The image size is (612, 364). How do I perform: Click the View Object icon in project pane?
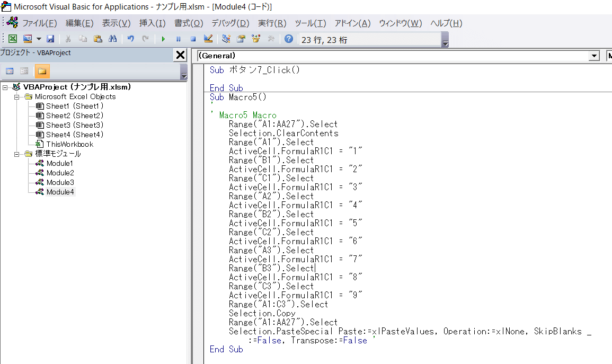click(x=24, y=71)
